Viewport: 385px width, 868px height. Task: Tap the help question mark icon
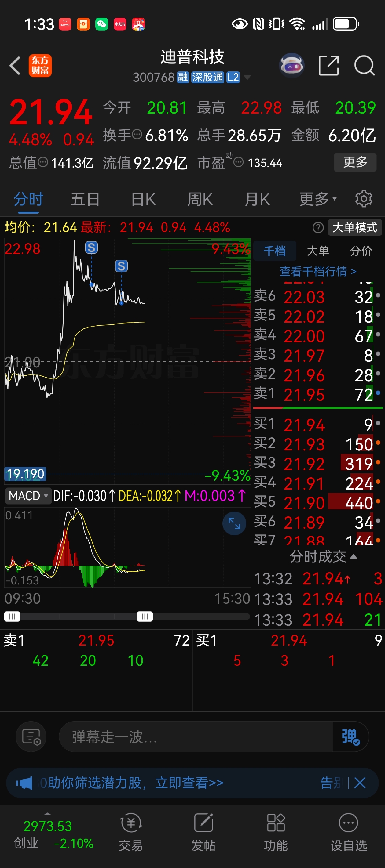(318, 227)
